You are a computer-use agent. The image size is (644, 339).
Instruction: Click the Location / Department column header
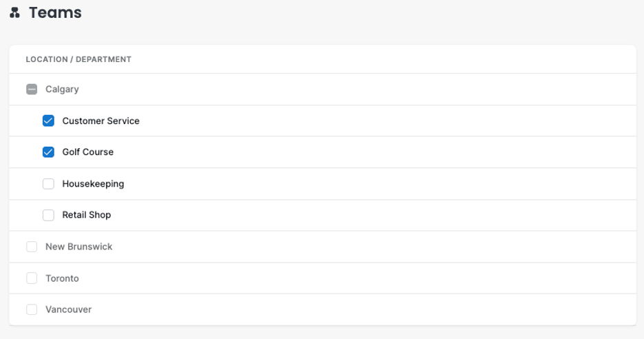78,59
